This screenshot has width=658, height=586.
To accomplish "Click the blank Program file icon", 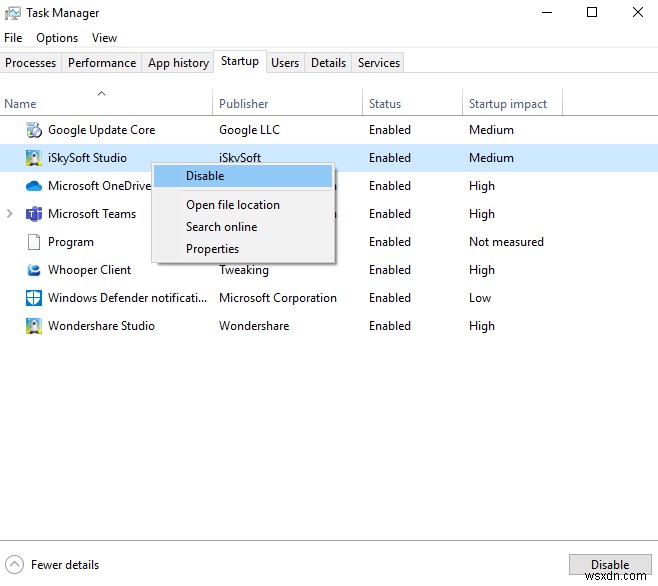I will pyautogui.click(x=34, y=242).
